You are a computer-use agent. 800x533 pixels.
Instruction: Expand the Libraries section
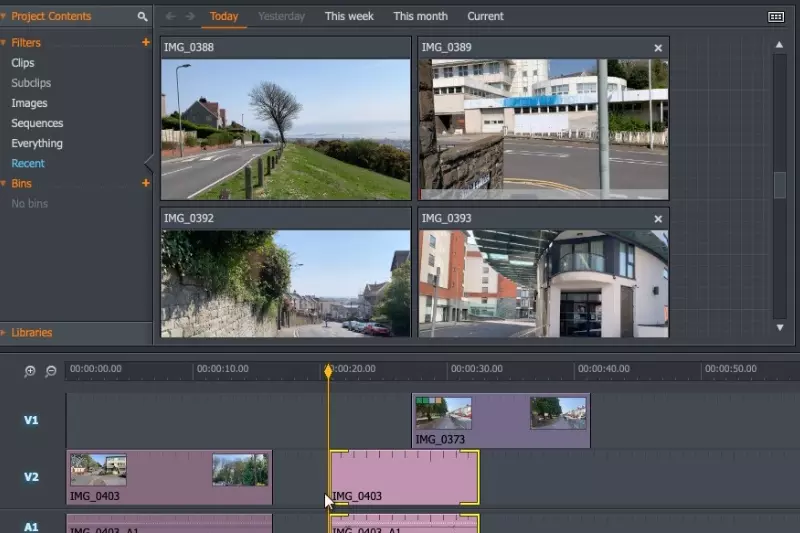tap(3, 333)
